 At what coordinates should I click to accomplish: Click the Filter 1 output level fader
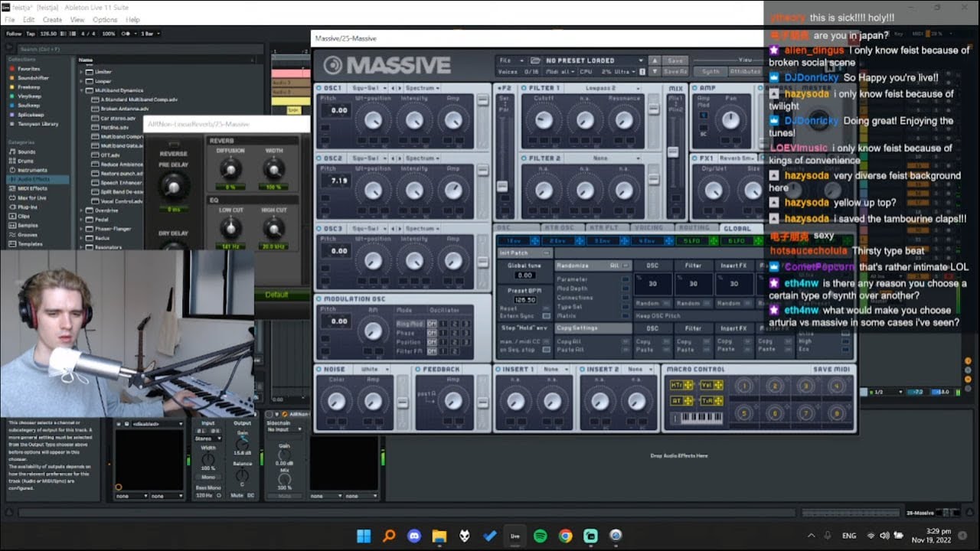pyautogui.click(x=654, y=109)
